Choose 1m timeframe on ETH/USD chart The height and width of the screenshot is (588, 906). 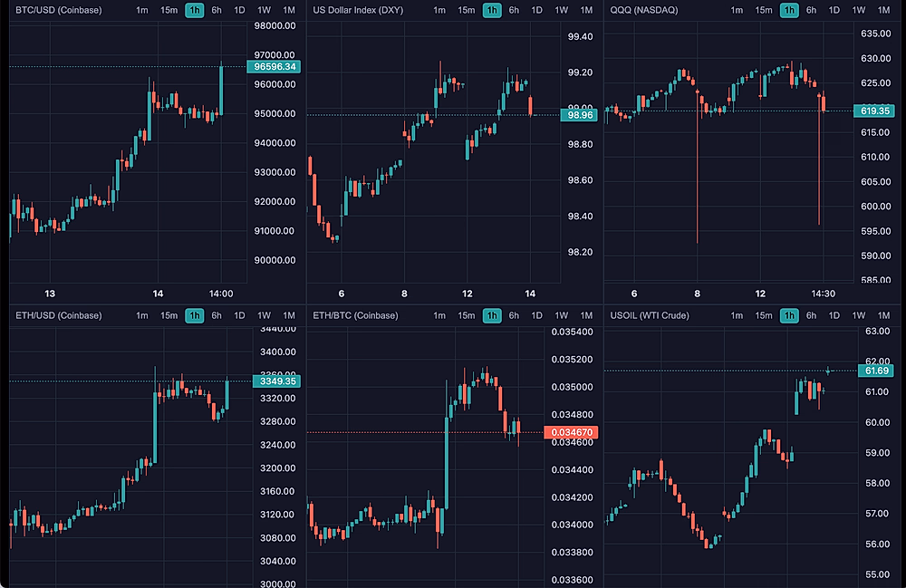point(142,315)
